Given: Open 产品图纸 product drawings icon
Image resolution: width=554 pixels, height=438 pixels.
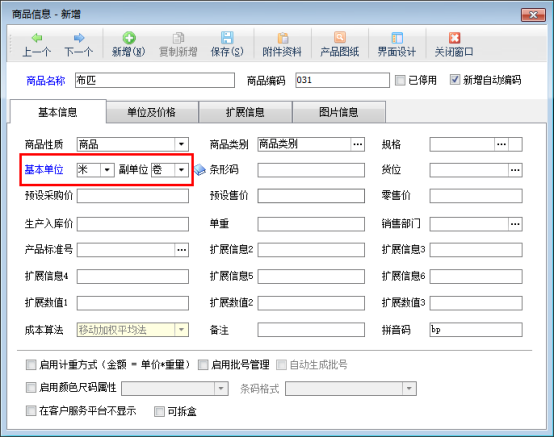Looking at the screenshot, I should 340,38.
